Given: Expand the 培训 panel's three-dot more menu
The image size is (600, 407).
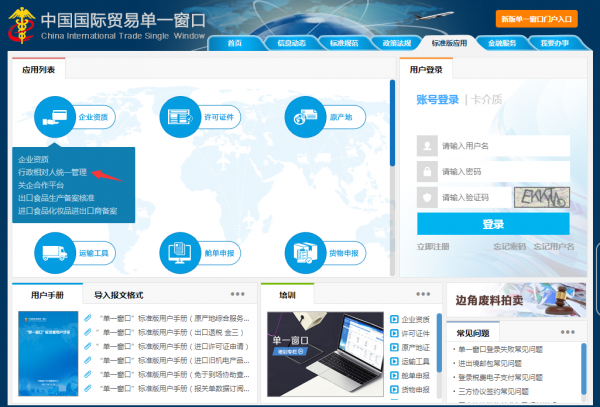Looking at the screenshot, I should point(418,294).
